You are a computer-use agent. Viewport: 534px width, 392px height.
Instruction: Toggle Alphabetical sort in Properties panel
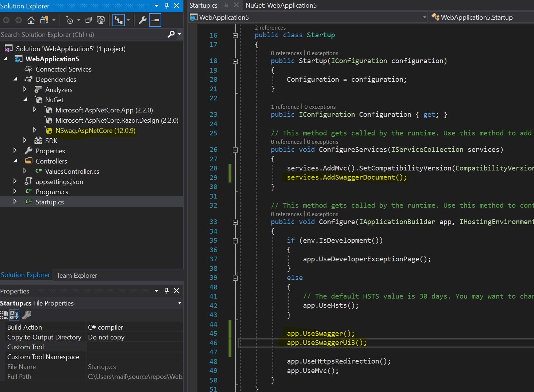14,315
